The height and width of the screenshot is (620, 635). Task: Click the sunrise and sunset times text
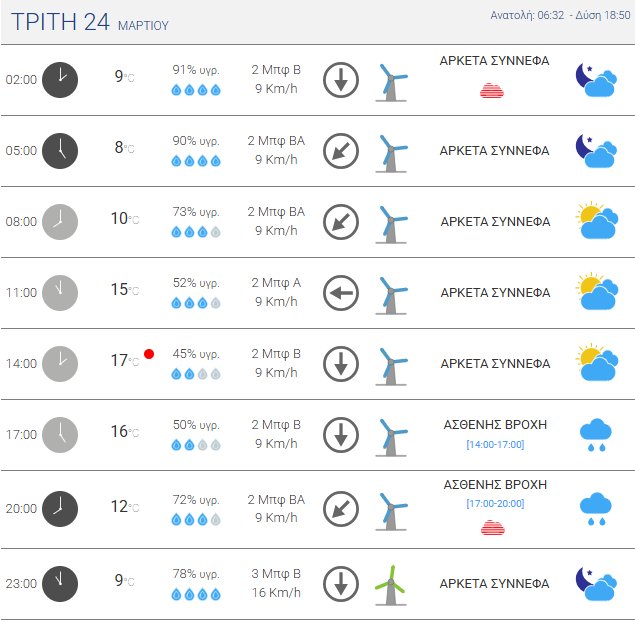click(x=558, y=15)
